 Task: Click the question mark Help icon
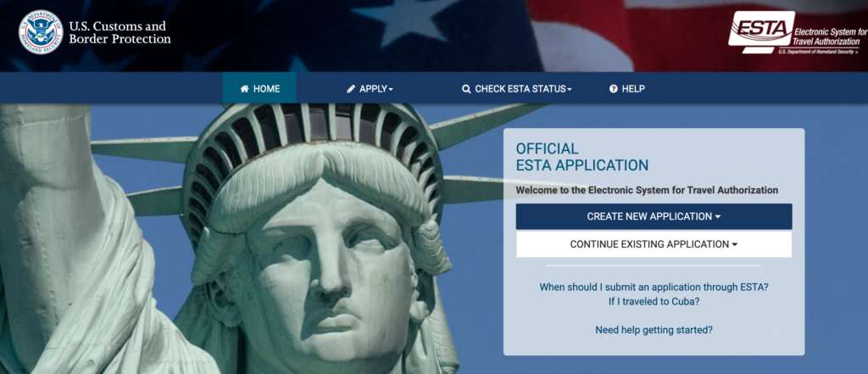pos(614,89)
